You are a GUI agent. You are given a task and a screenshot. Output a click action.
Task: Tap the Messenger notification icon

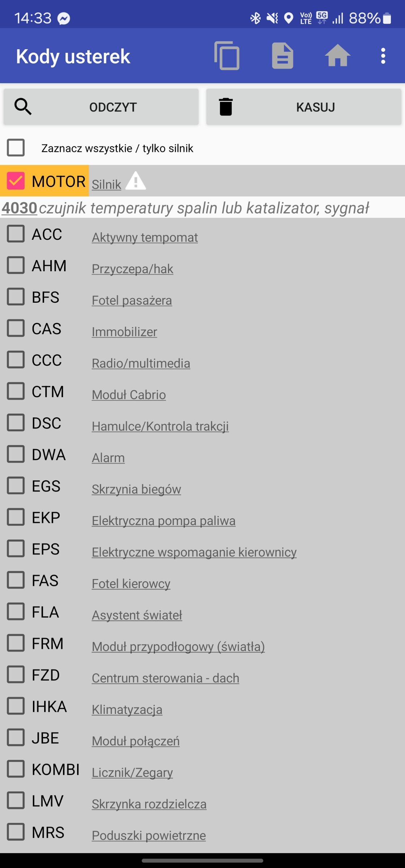(64, 18)
